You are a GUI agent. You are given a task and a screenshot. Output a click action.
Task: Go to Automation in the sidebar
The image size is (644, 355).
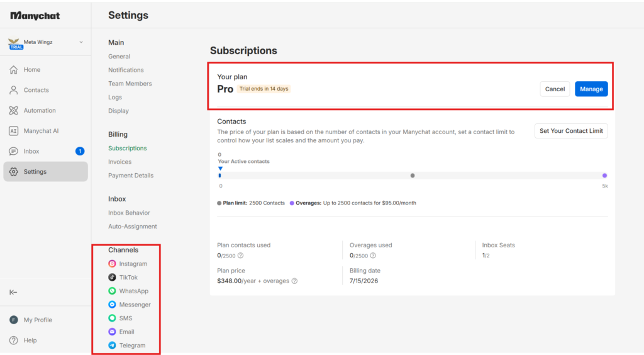tap(45, 111)
